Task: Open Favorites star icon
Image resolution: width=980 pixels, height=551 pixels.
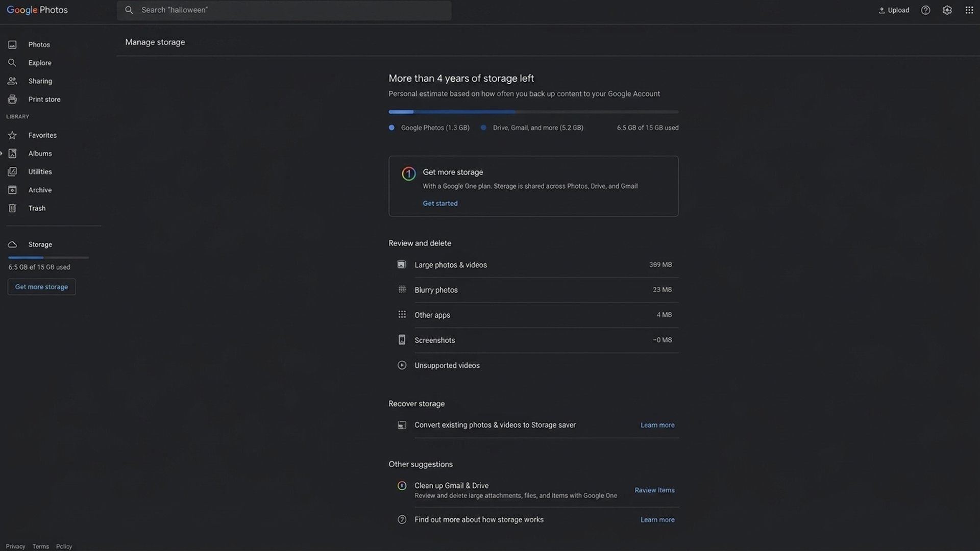Action: pos(12,135)
